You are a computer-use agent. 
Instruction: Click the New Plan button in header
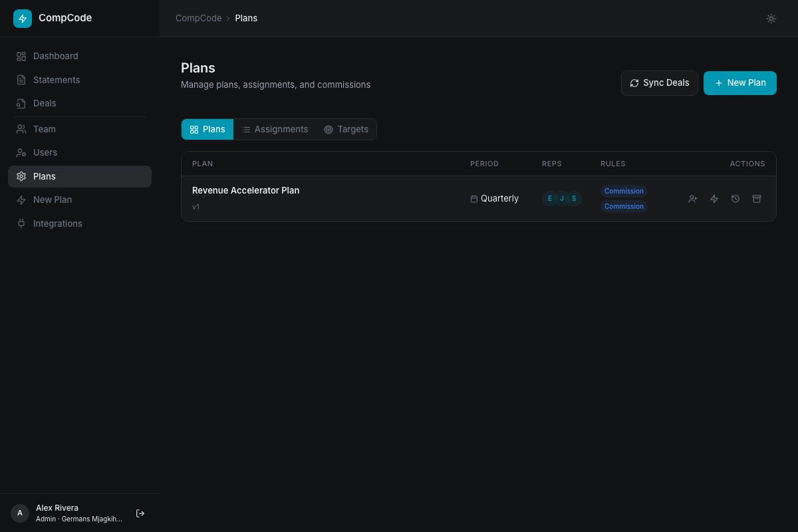tap(740, 83)
